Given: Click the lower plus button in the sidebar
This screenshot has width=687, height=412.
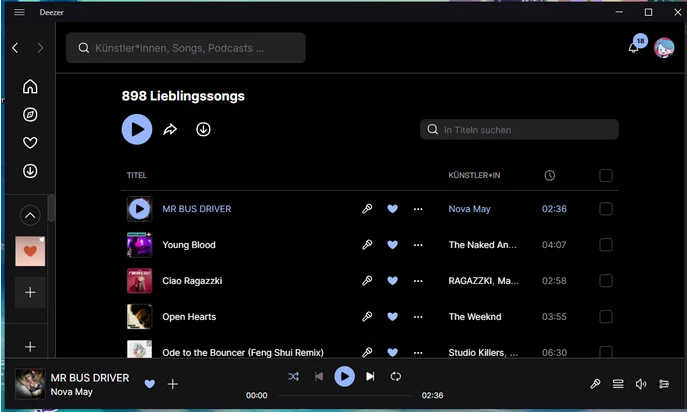Looking at the screenshot, I should (30, 347).
